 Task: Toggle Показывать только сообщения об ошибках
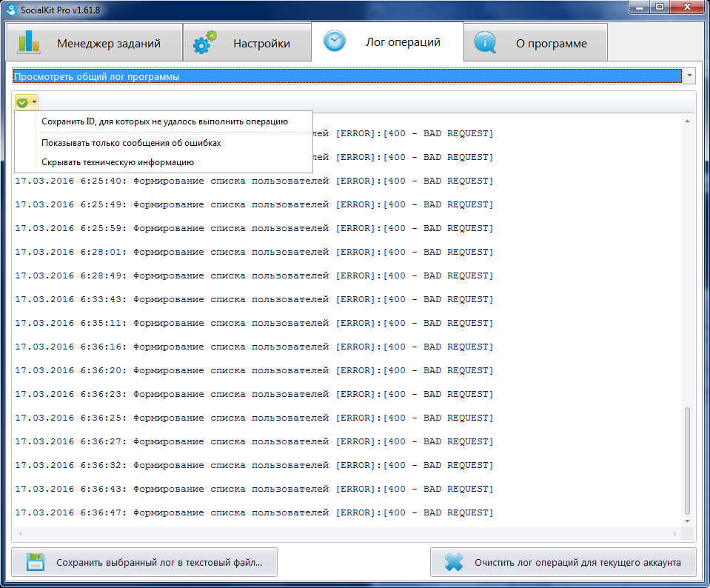pos(131,143)
